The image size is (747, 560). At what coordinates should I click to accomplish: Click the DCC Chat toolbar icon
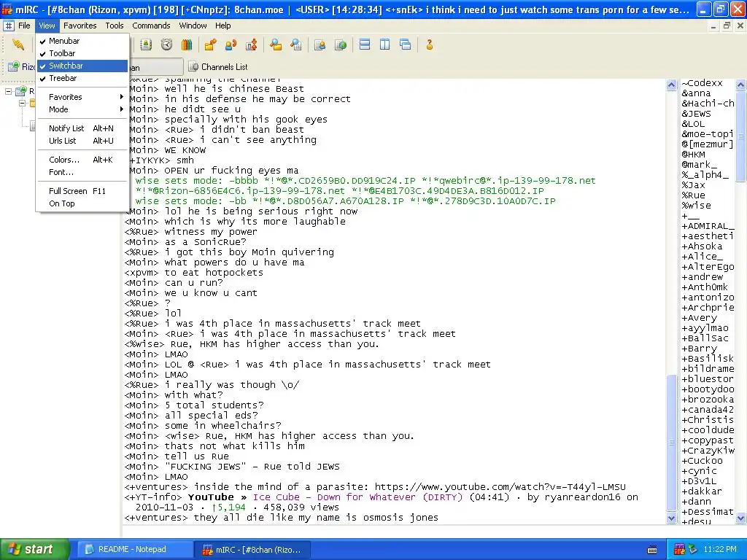click(x=231, y=44)
